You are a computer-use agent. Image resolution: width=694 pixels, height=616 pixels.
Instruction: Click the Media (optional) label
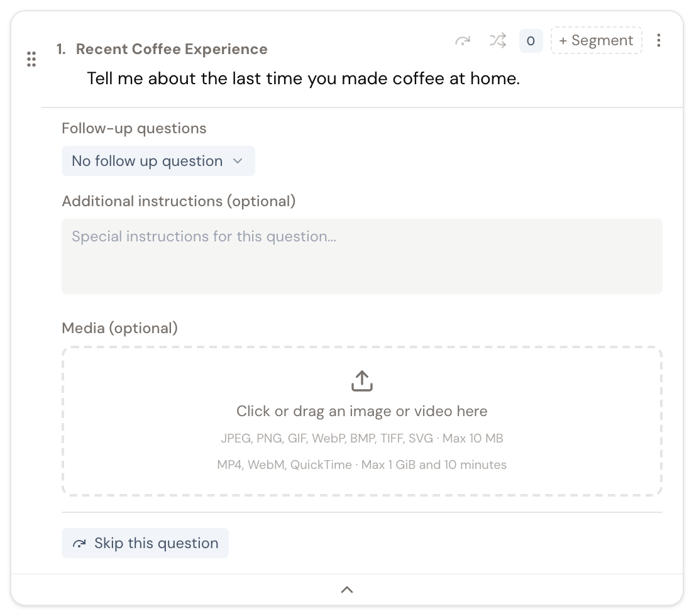point(119,328)
